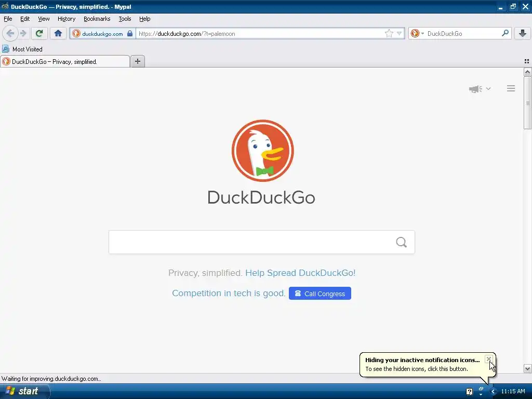The height and width of the screenshot is (399, 532).
Task: Open the search engine selector dropdown
Action: 417,33
